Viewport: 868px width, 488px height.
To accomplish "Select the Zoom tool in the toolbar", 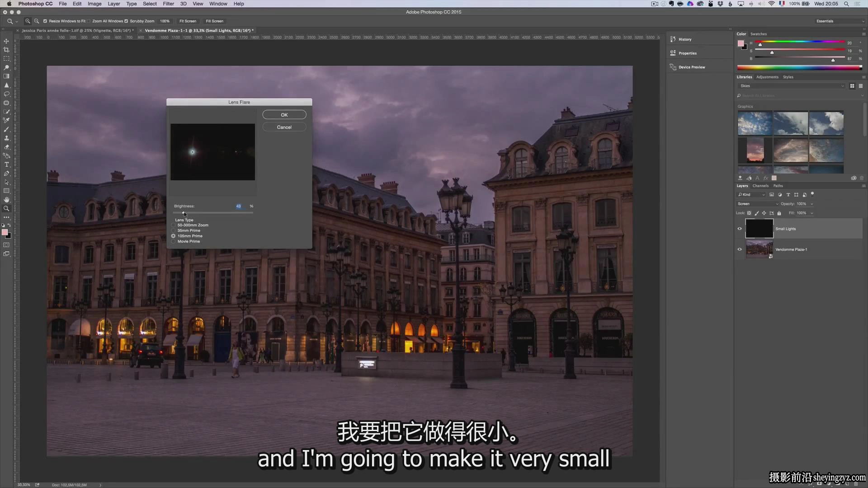I will coord(6,209).
